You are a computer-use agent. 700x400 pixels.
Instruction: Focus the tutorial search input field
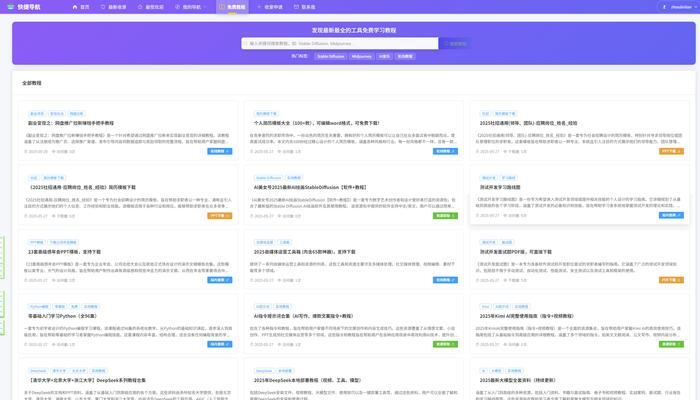(x=340, y=43)
